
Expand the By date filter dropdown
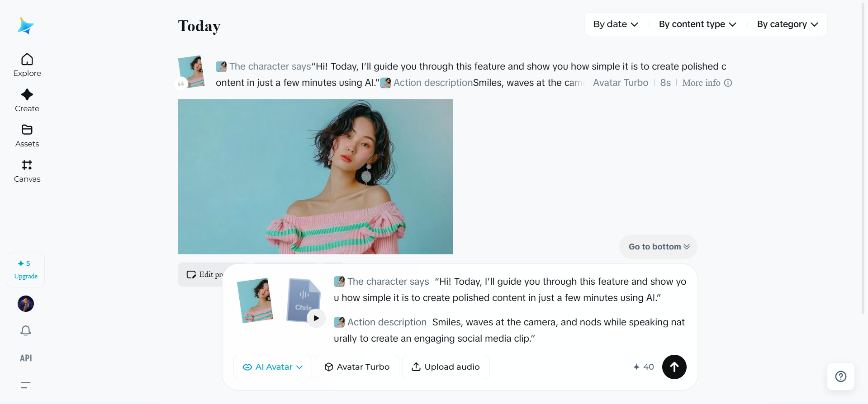[616, 24]
